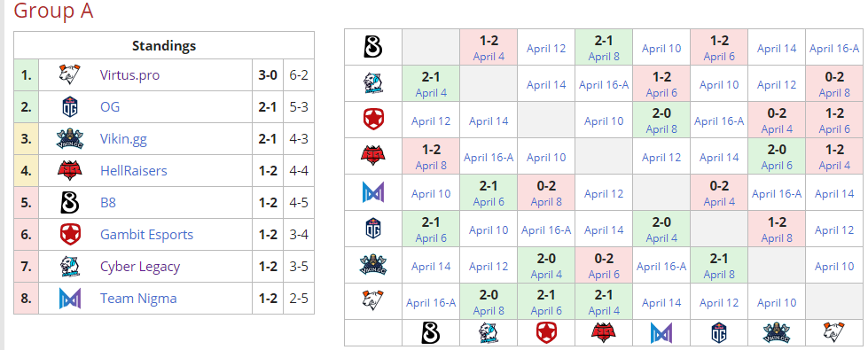Click the B8 logo in standings

(70, 203)
